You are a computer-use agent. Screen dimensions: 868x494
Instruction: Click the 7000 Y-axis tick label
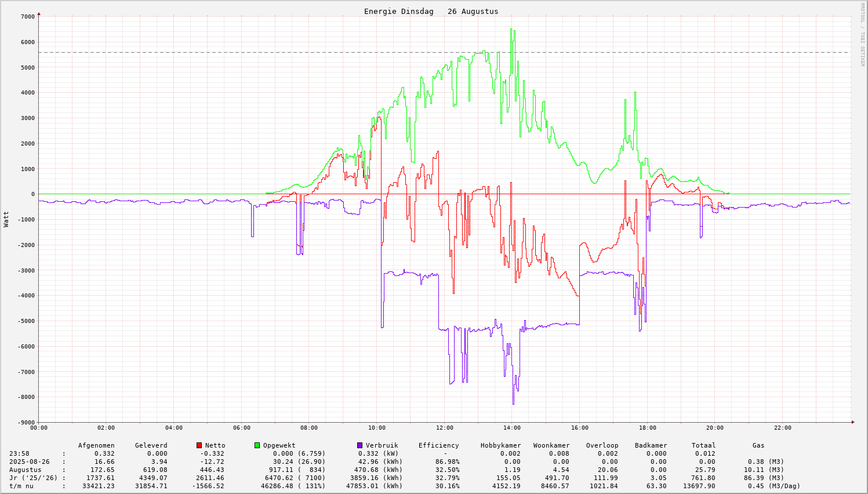pos(27,16)
